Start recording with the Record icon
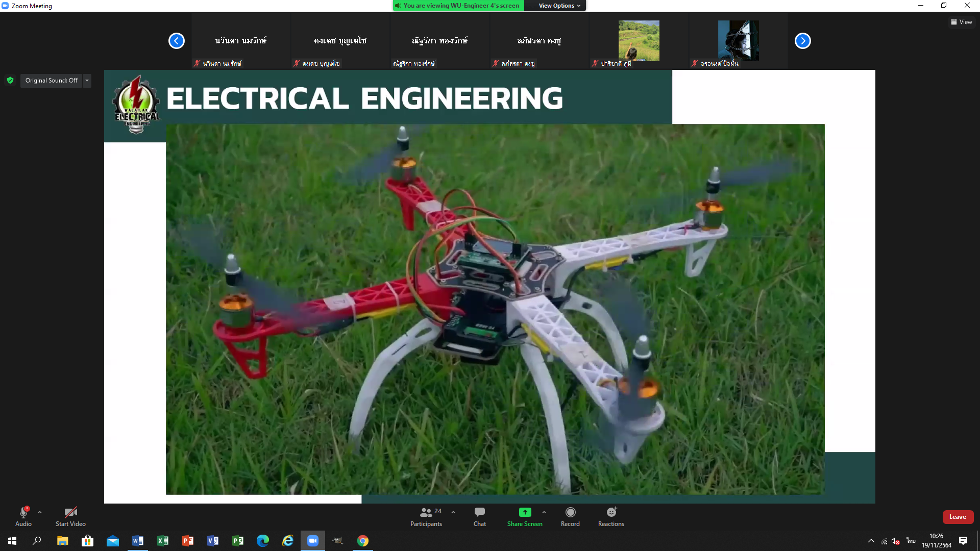 570,513
